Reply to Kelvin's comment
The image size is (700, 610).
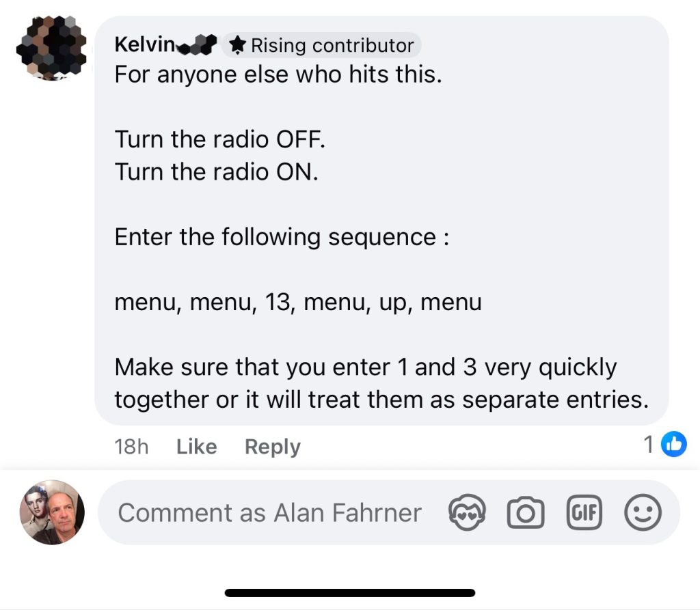tap(272, 447)
